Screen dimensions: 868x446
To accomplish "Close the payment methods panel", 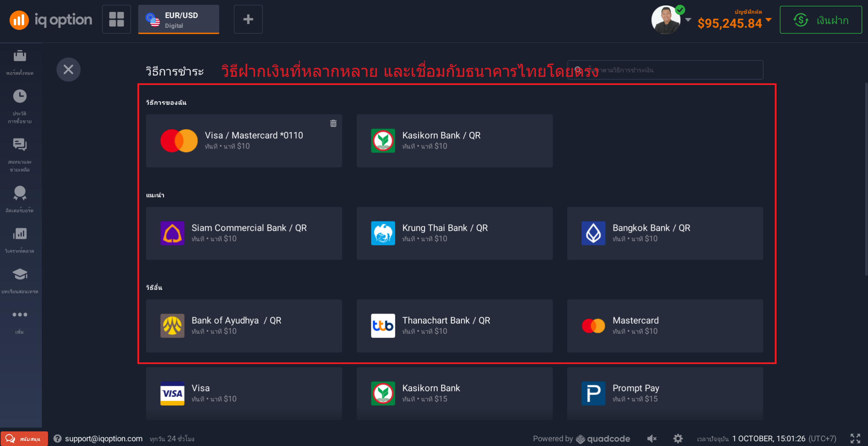I will 68,69.
